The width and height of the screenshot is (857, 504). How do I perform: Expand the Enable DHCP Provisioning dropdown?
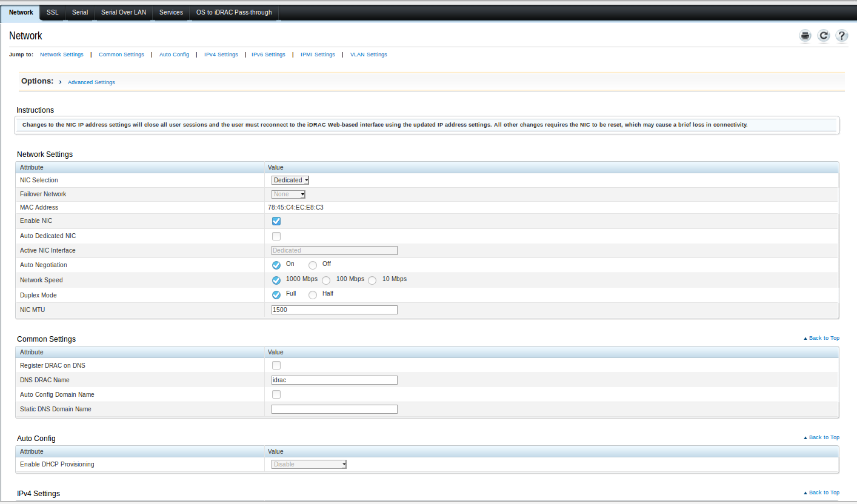pyautogui.click(x=309, y=465)
